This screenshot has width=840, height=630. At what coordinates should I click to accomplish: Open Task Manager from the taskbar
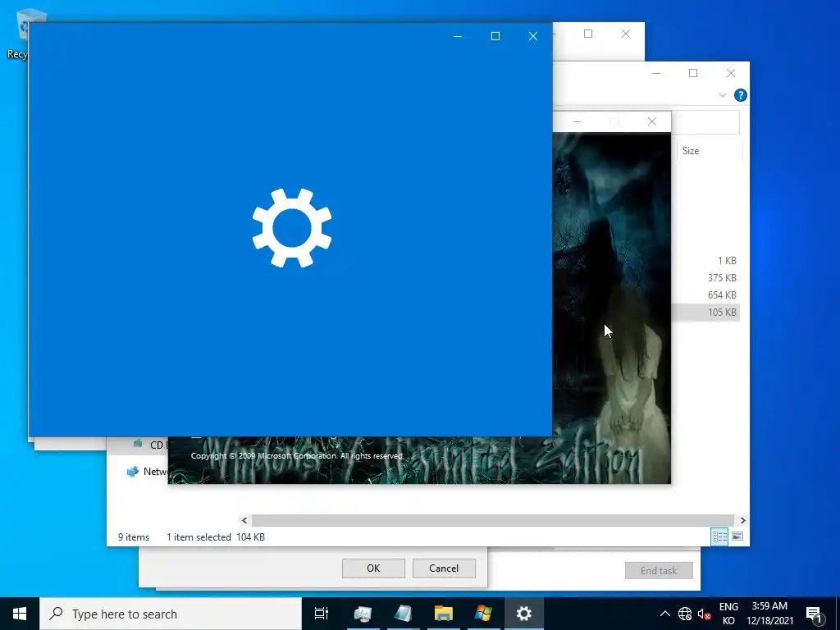[363, 614]
